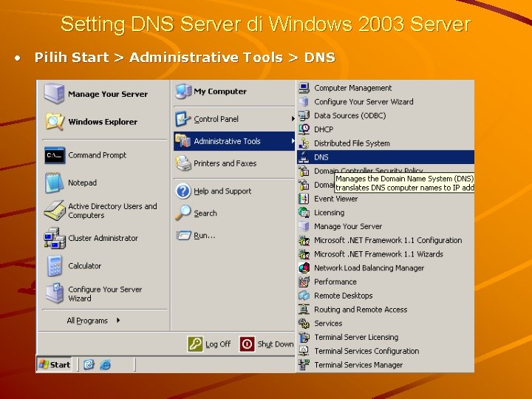Viewport: 532px width, 399px height.
Task: Choose Data Sources (ODBC)
Action: [x=386, y=115]
